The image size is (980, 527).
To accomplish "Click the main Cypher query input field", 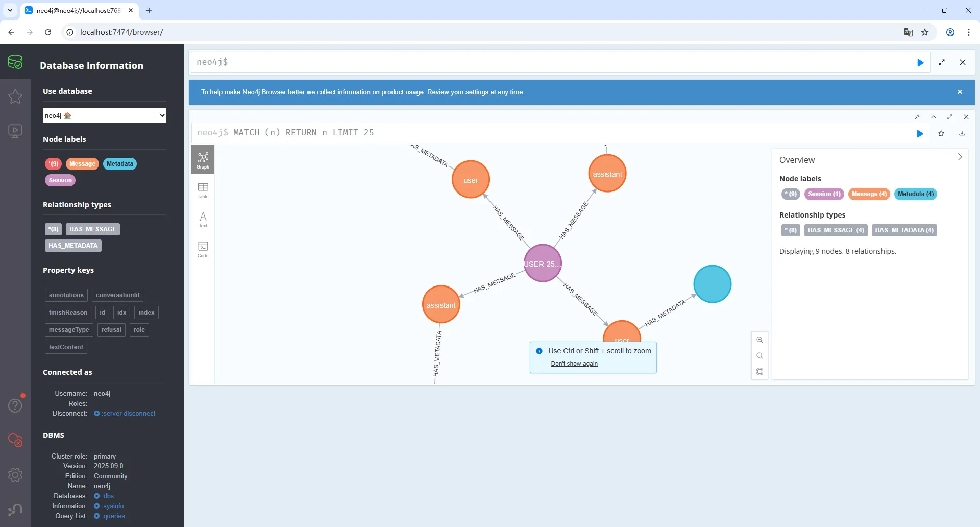I will [551, 62].
